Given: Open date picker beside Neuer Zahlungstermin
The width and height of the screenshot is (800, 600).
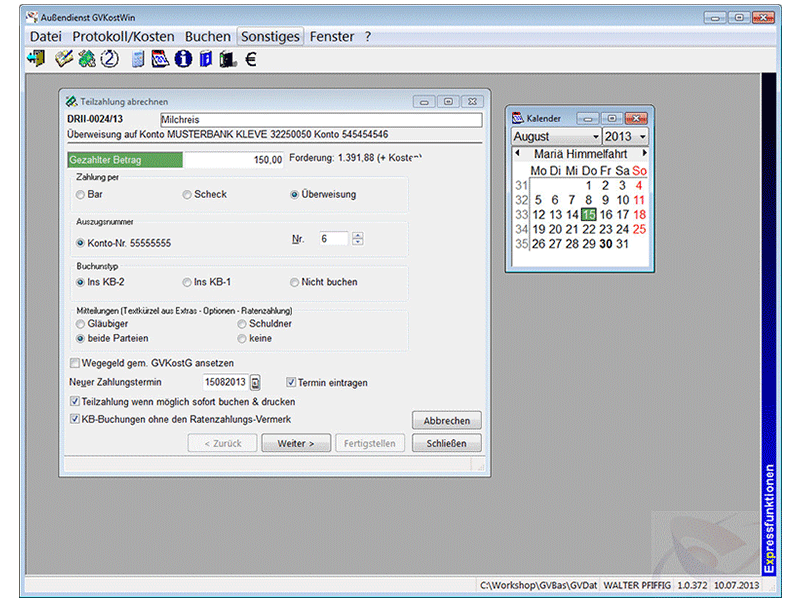Looking at the screenshot, I should pos(255,382).
